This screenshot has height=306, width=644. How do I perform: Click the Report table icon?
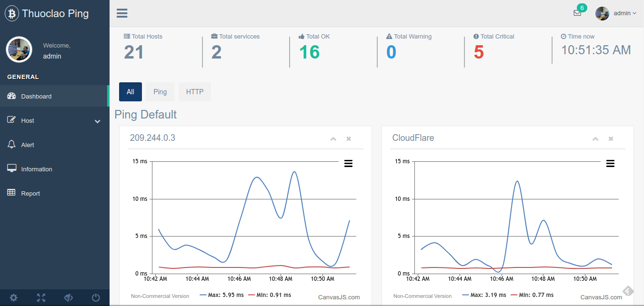click(12, 193)
